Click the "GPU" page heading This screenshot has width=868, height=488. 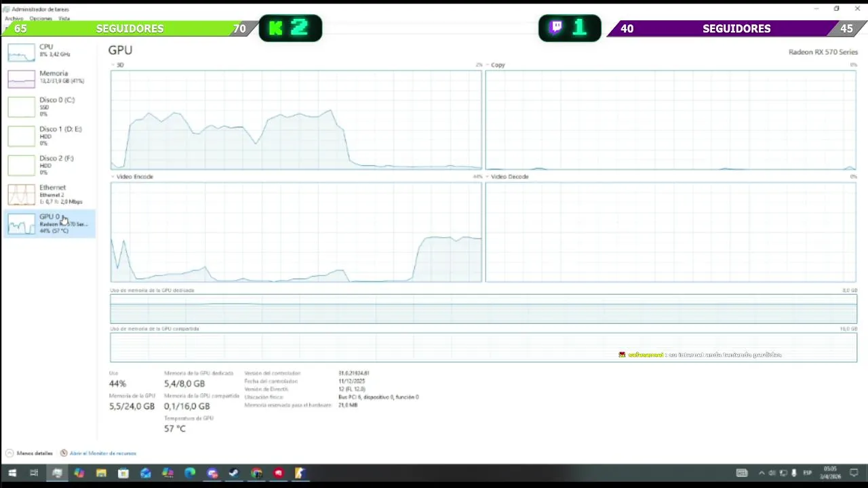[x=120, y=50]
